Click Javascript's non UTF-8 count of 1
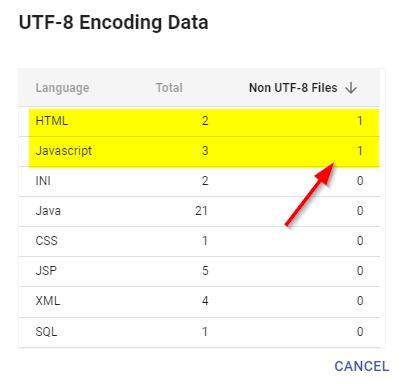The width and height of the screenshot is (401, 384). click(x=360, y=151)
